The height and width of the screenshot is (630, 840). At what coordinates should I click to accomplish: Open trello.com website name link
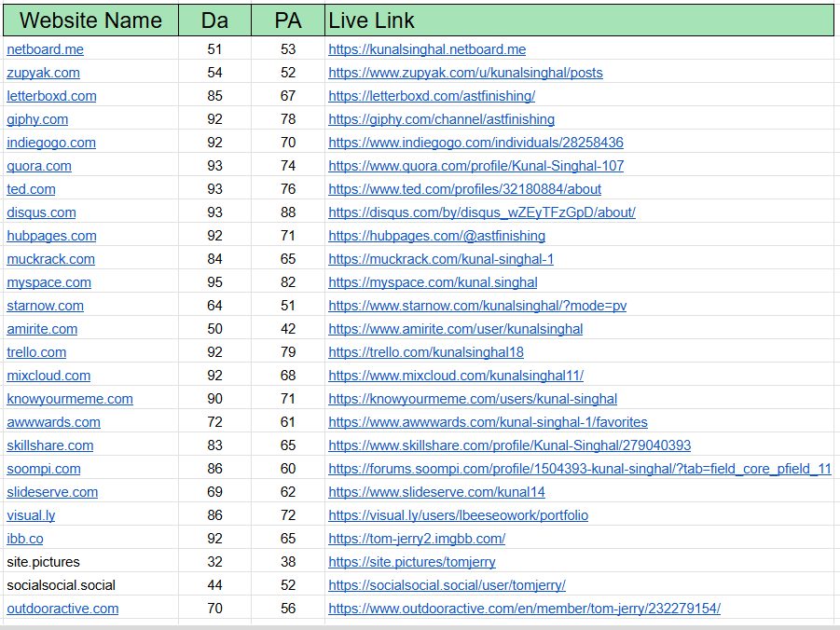tap(36, 352)
